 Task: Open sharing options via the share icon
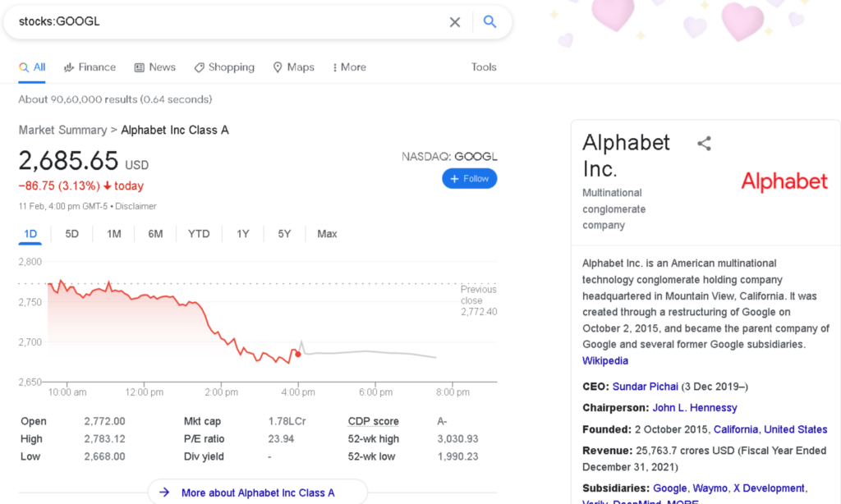[x=704, y=143]
